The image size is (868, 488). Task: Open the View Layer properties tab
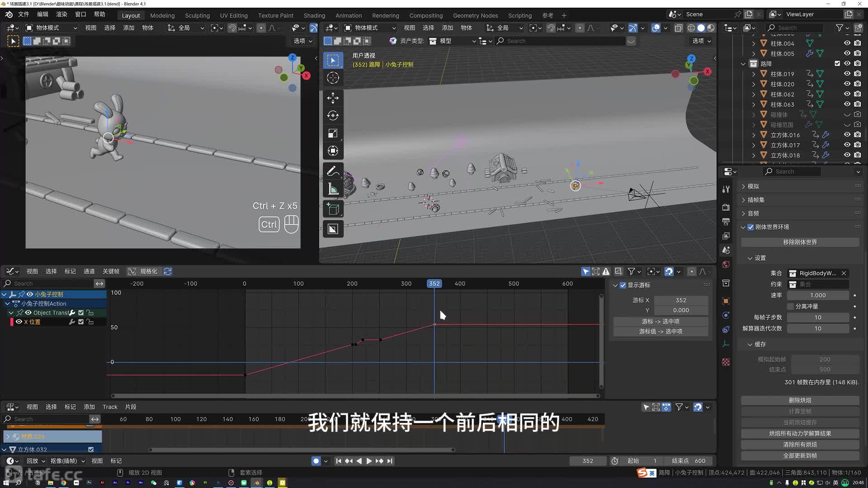[726, 236]
